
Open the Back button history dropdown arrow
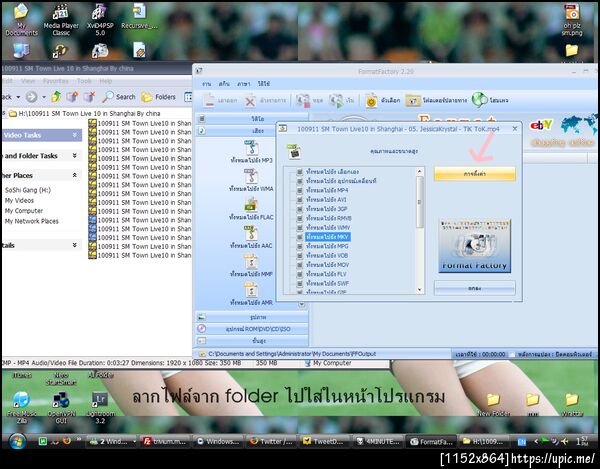click(18, 97)
